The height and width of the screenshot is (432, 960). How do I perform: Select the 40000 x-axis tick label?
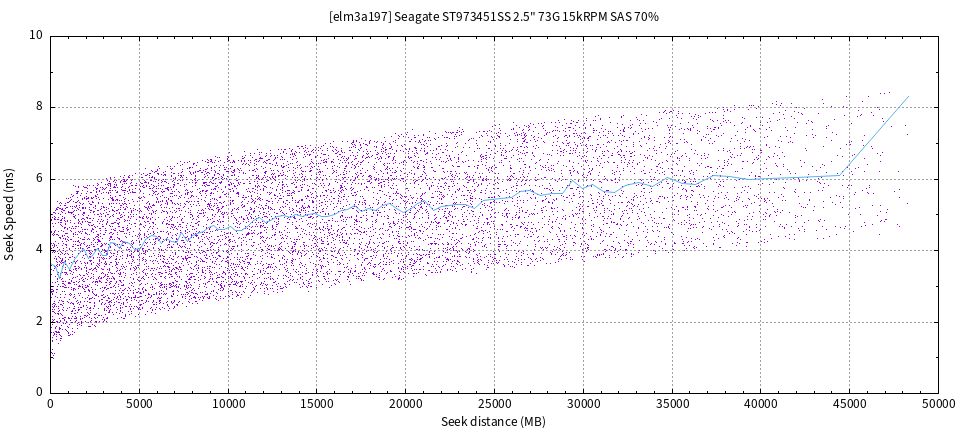click(x=760, y=404)
